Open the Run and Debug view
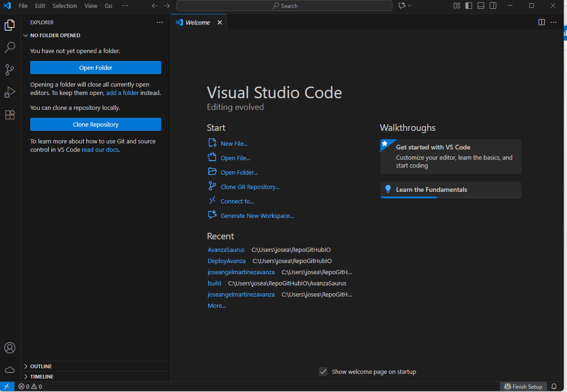This screenshot has width=567, height=392. pos(10,92)
